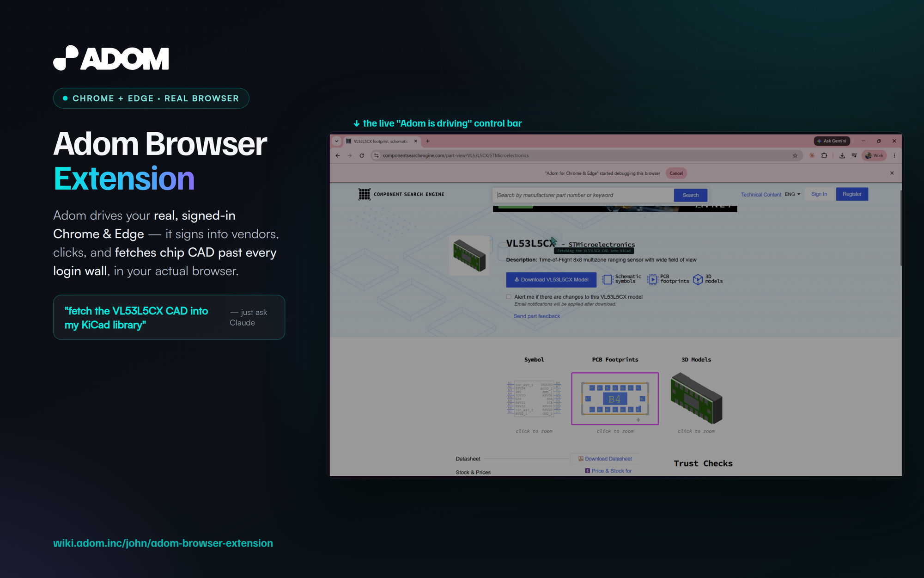Close the VL53L5CX footprint tab
The width and height of the screenshot is (924, 578).
point(416,141)
